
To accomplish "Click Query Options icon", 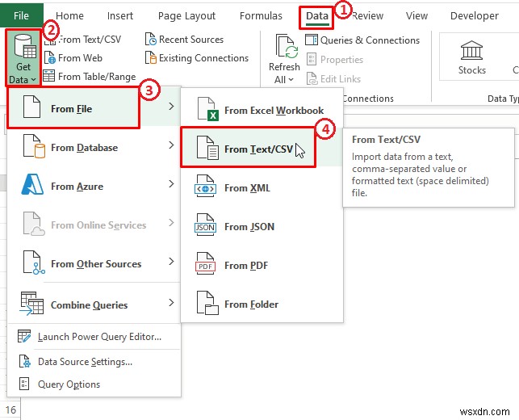I will pos(24,384).
